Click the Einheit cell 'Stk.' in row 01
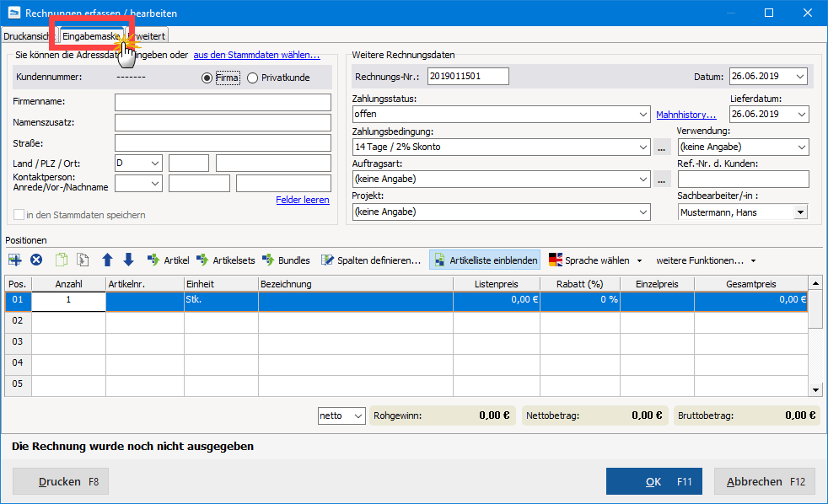The height and width of the screenshot is (504, 828). 221,301
